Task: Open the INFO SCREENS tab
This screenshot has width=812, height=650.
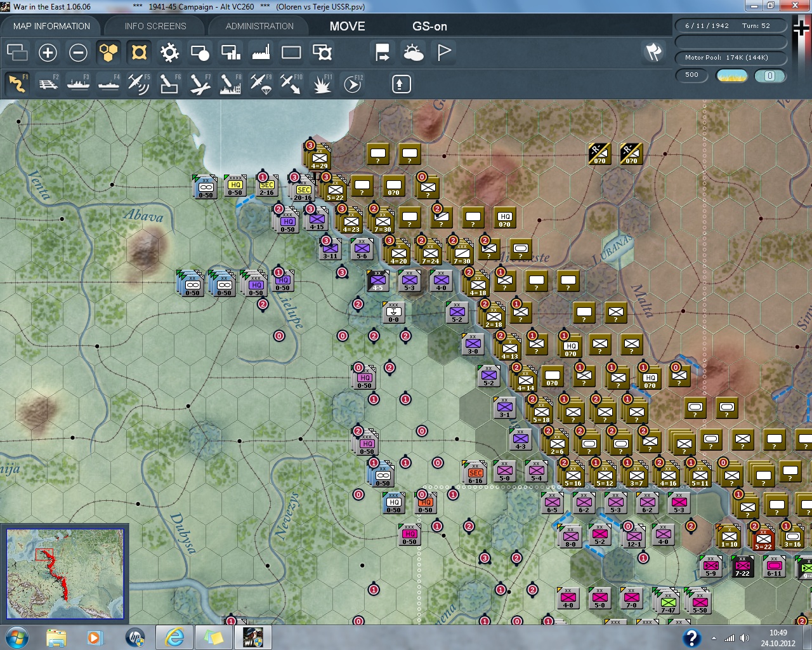Action: [x=155, y=26]
